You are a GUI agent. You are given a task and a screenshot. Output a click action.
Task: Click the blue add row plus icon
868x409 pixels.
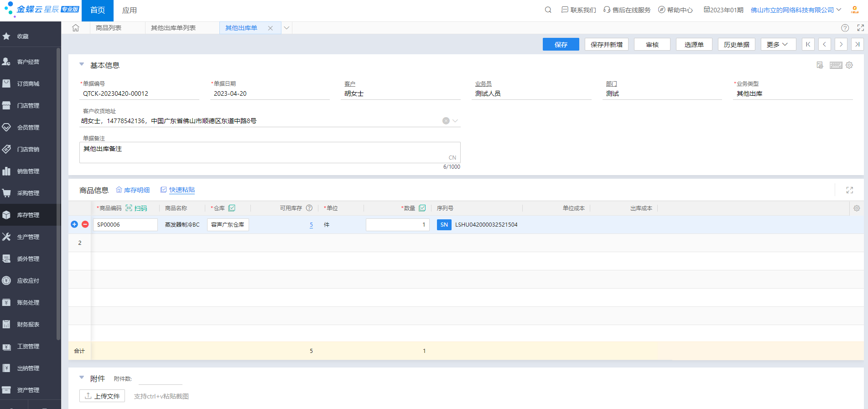pos(74,224)
